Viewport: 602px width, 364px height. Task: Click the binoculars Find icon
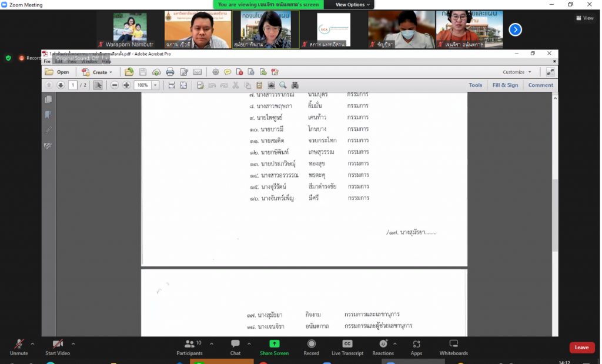pos(295,85)
